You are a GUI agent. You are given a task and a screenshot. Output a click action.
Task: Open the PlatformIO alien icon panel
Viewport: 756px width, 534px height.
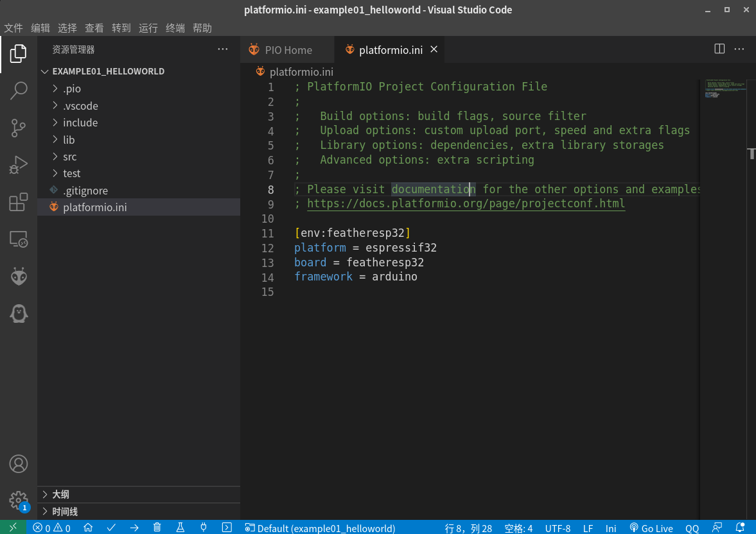click(x=19, y=277)
